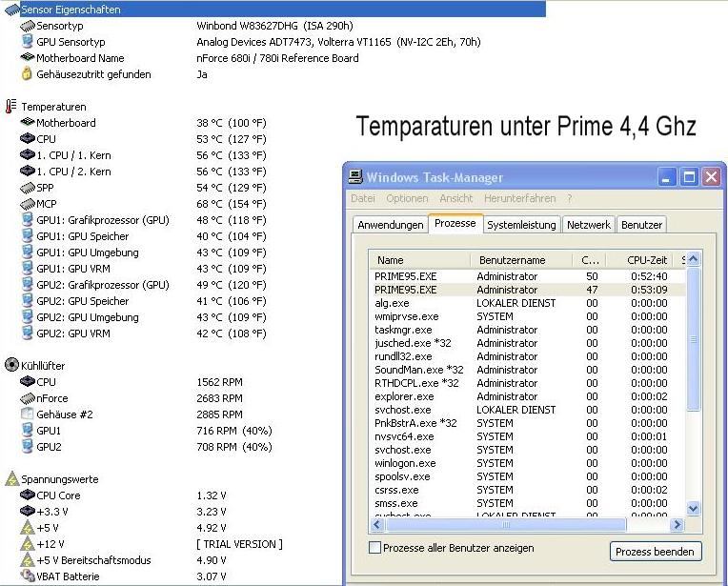Click the Motherboard temperature row icon
The width and height of the screenshot is (728, 586).
tap(28, 122)
